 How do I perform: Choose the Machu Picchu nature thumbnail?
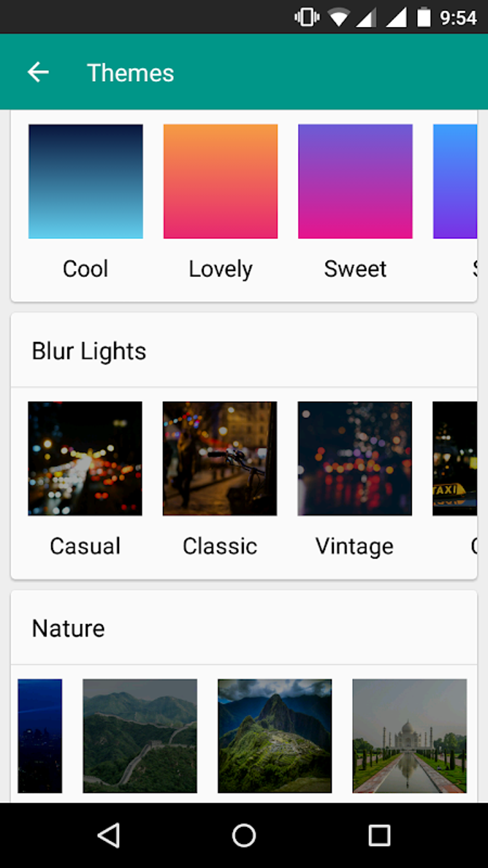click(275, 736)
